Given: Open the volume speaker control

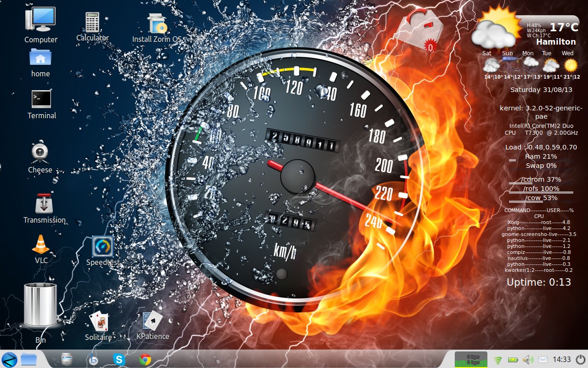Looking at the screenshot, I should [528, 360].
